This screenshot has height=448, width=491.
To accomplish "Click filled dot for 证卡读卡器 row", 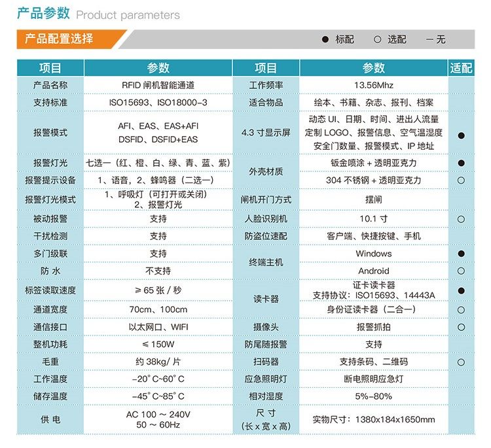I will click(x=461, y=290).
